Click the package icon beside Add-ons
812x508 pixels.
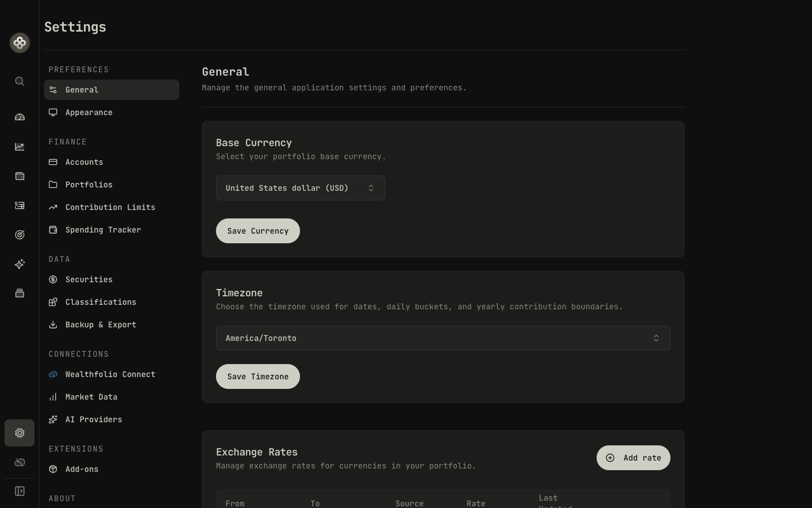pos(53,469)
